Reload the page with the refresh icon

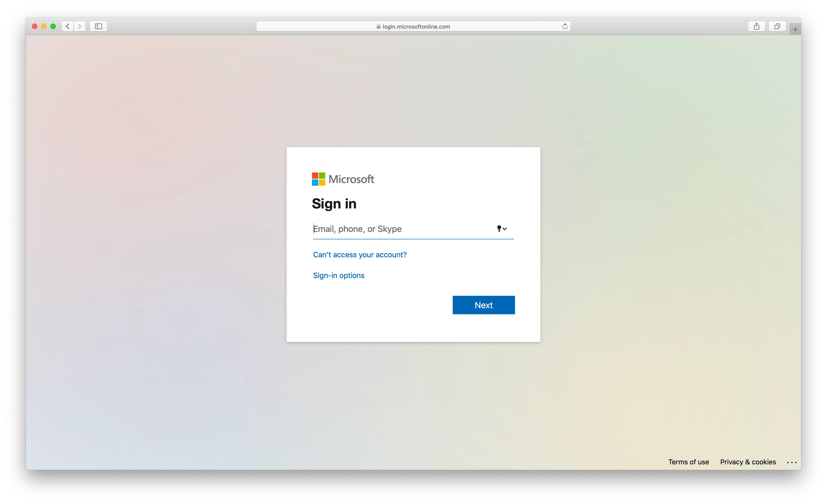point(565,26)
